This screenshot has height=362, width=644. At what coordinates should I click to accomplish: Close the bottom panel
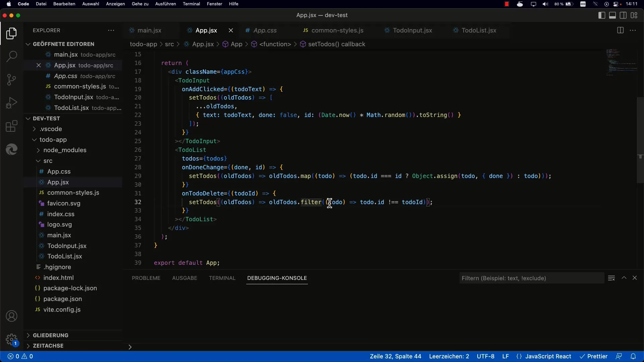click(635, 278)
